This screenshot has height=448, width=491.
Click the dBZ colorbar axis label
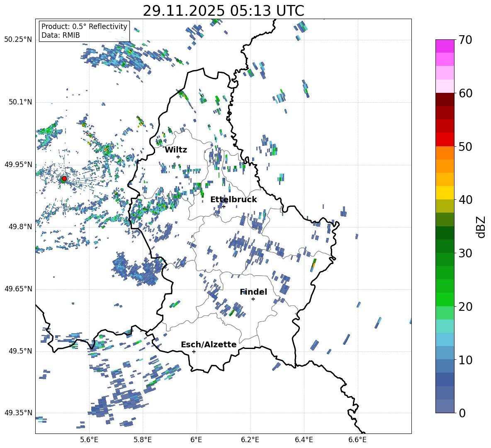481,227
